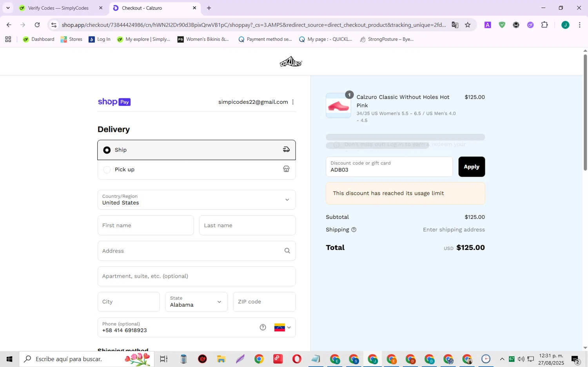Open the Payment method bookmark
Screen dimensions: 588x367
coord(265,39)
